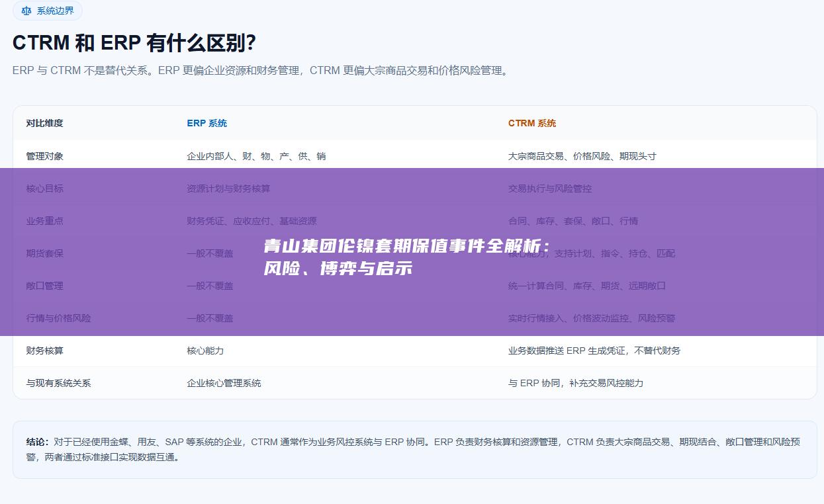The height and width of the screenshot is (504, 824).
Task: Click cell 企业内部人、财、物、产、供、销
Action: click(x=256, y=156)
